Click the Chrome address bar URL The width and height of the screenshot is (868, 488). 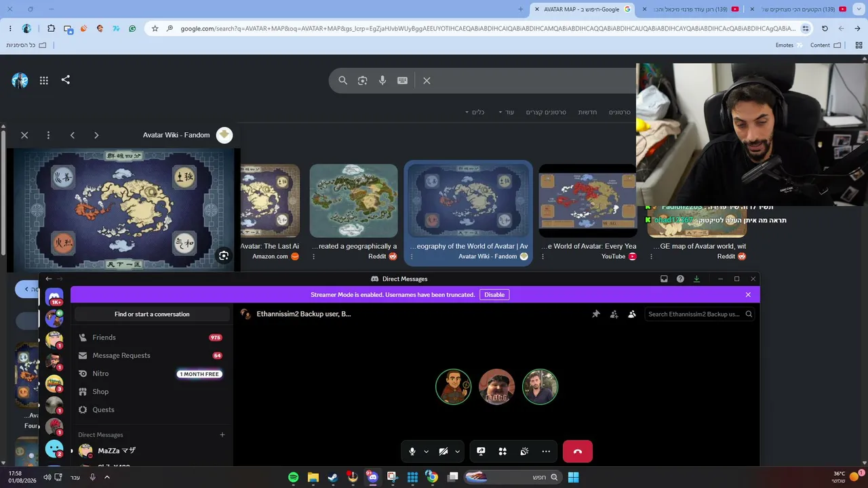point(488,28)
